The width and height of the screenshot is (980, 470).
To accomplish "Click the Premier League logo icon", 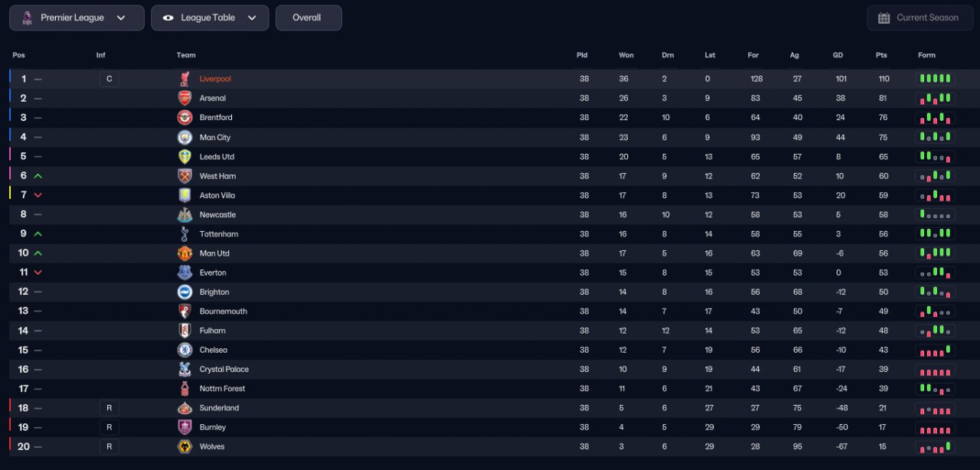I will (28, 18).
